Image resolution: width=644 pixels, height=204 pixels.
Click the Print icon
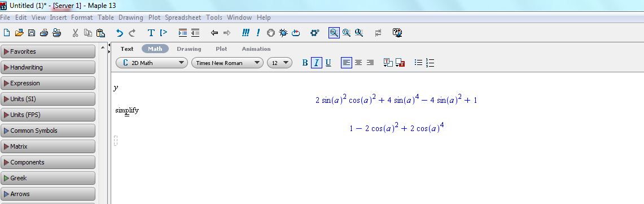tap(44, 33)
